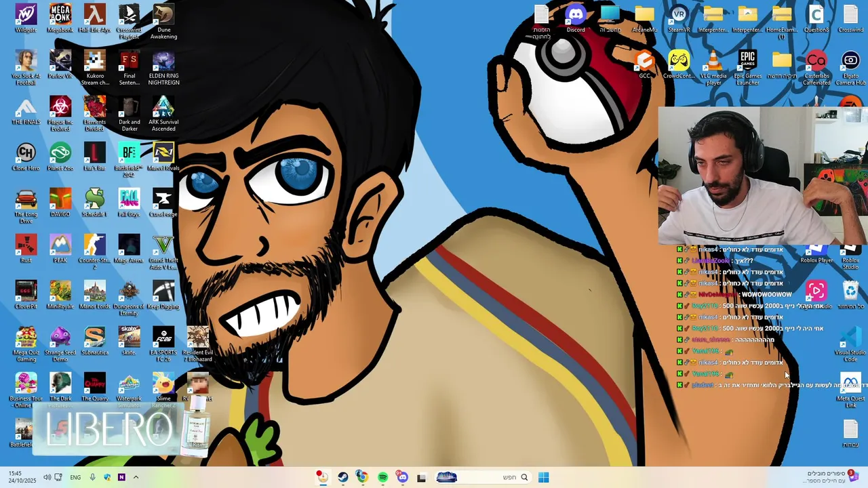
Task: Launch Planet Zoo from the desktop
Action: pyautogui.click(x=60, y=157)
